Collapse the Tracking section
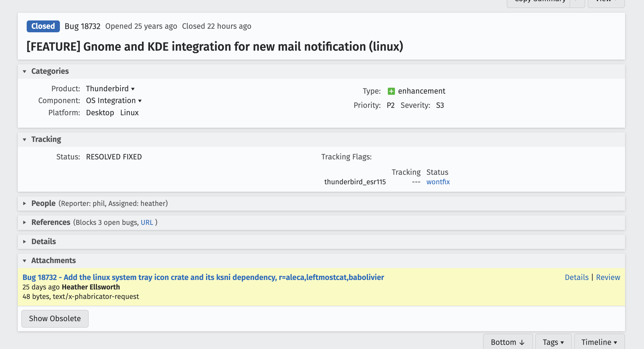This screenshot has height=349, width=644. click(25, 140)
